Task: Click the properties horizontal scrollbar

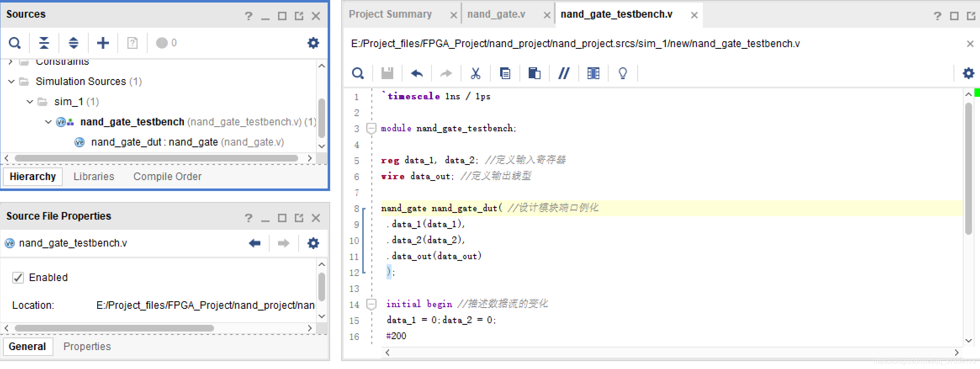Action: coord(114,328)
